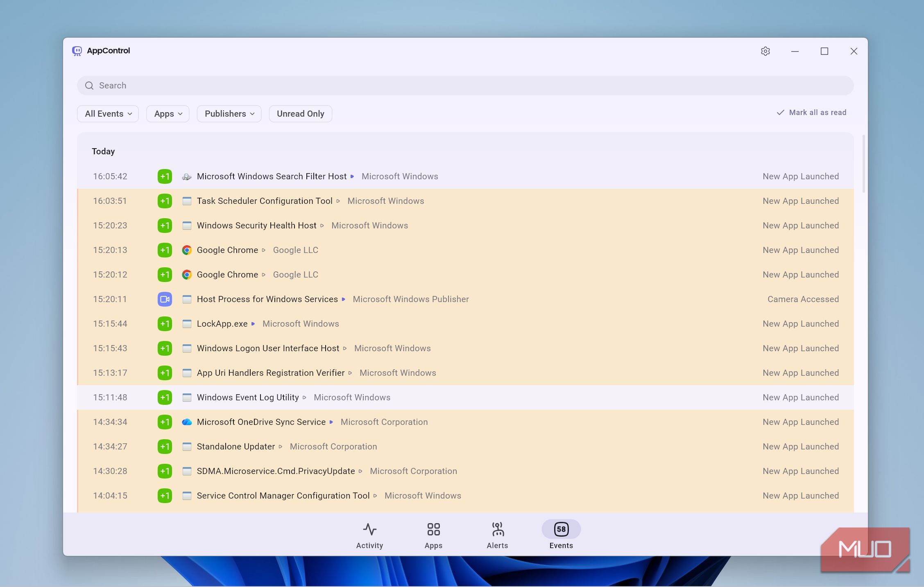Open the All Events dropdown
This screenshot has width=924, height=587.
point(108,114)
